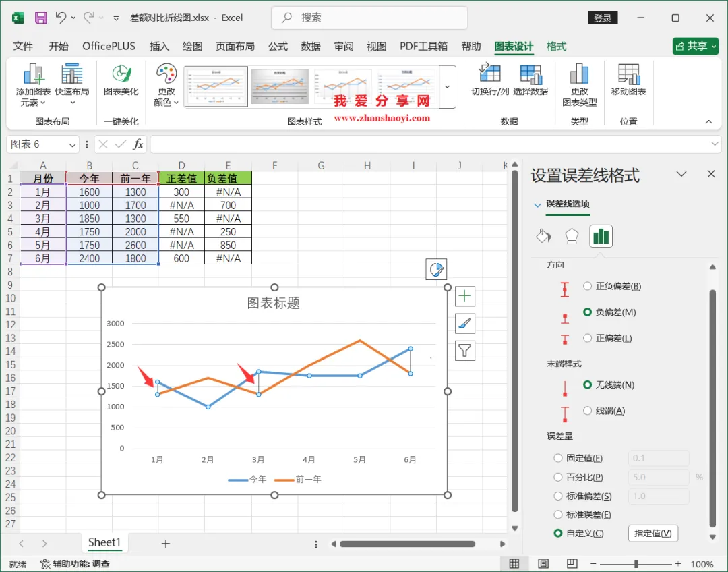Select Custom (自定义) error amount radio
728x572 pixels.
558,534
